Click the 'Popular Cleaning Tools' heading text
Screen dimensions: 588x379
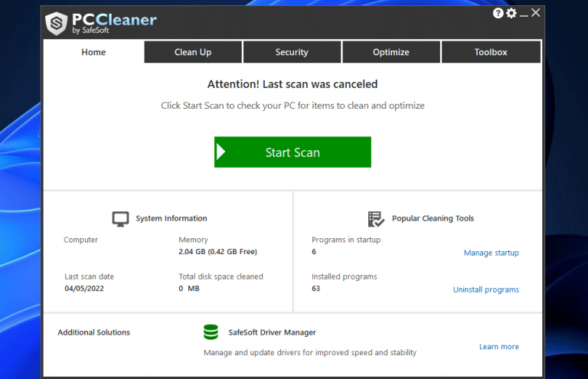click(433, 218)
